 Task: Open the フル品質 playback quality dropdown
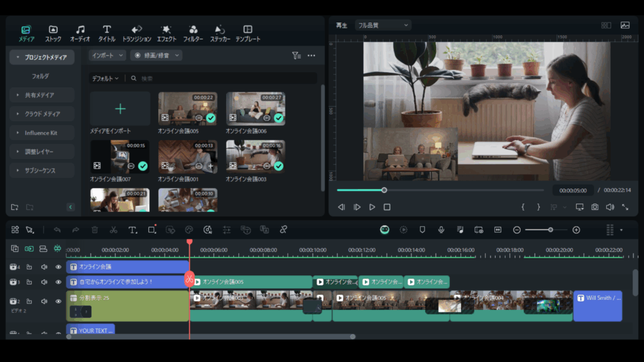tap(382, 25)
